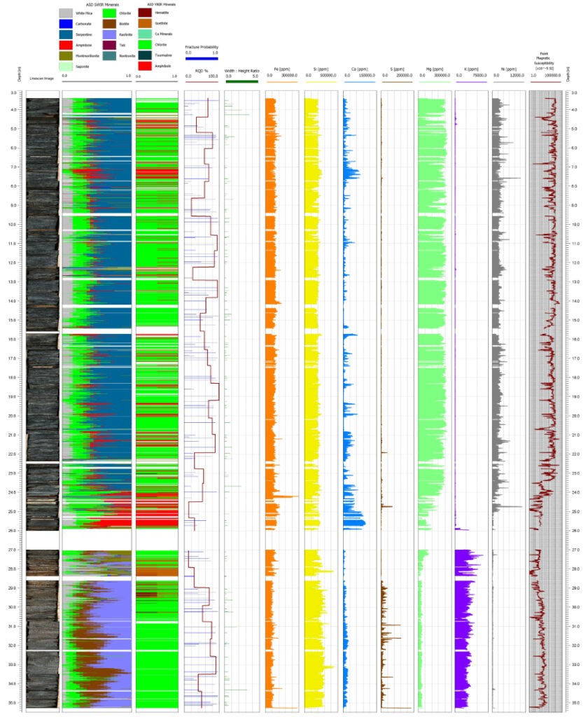Select the Point Magnetic Susceptibility header
This screenshot has width=588, height=717.
pyautogui.click(x=544, y=61)
